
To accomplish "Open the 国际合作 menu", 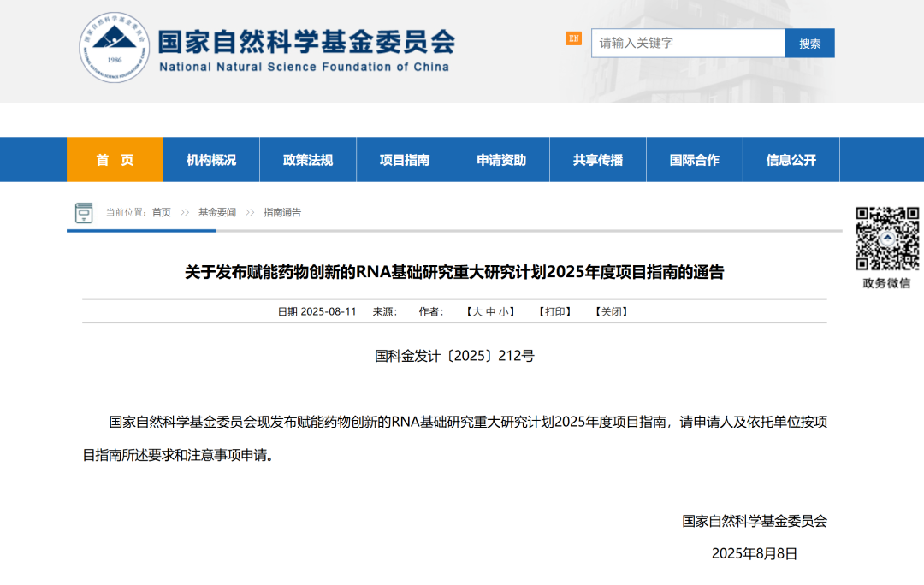I will (x=695, y=160).
